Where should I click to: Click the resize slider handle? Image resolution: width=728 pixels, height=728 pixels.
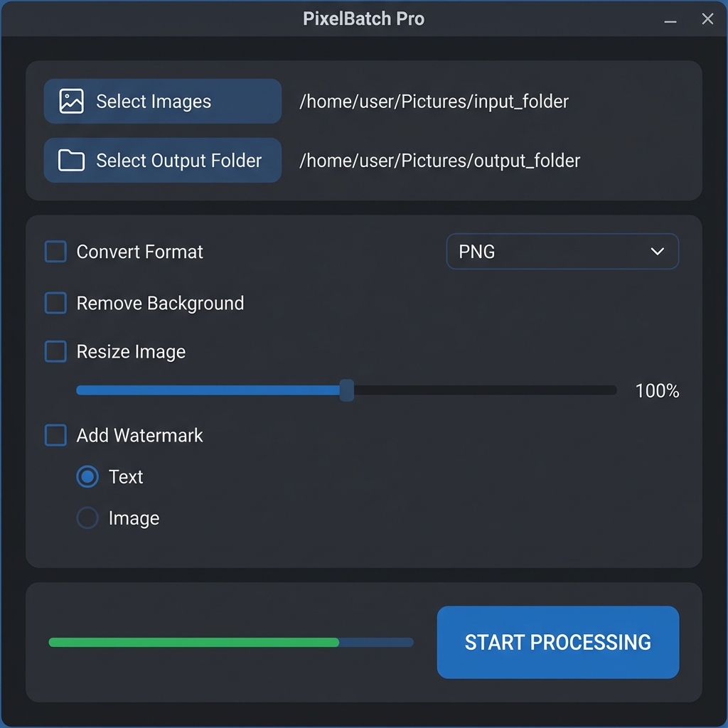pyautogui.click(x=346, y=390)
